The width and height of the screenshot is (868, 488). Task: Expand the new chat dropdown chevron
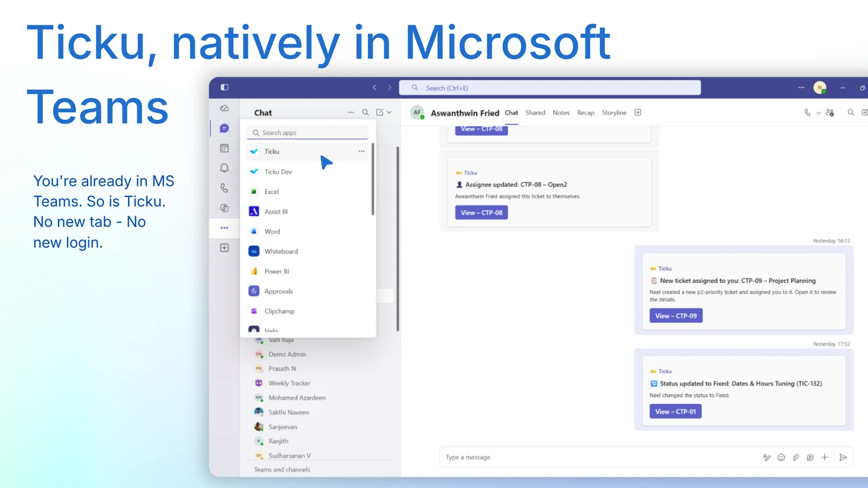(x=389, y=112)
